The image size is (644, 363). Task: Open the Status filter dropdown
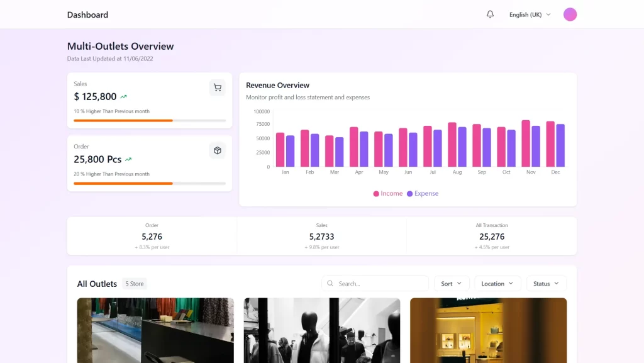point(546,283)
